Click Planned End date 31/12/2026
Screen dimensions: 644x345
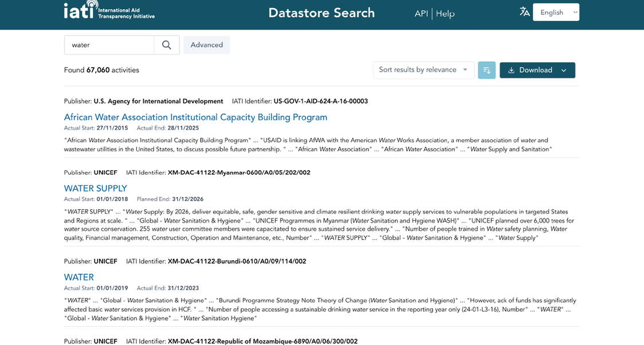188,199
